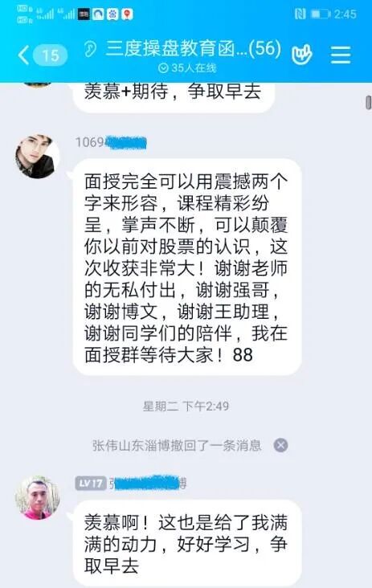
Task: Tap the 羡慕+期待 message bubble
Action: tap(174, 96)
